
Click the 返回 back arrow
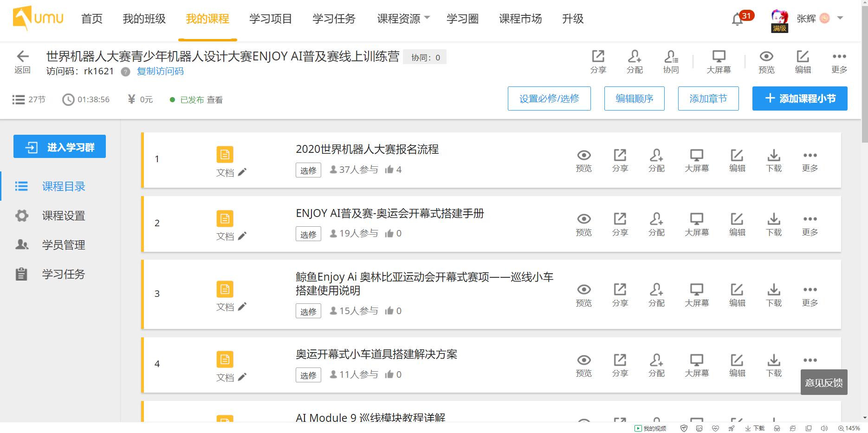click(x=22, y=62)
